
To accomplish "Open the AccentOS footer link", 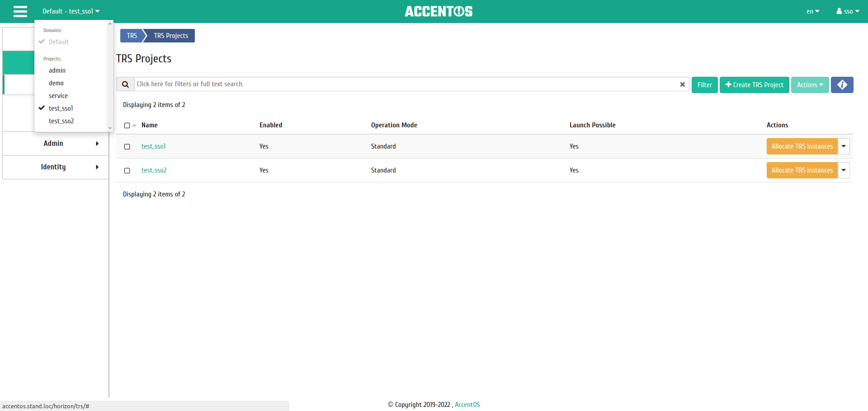I will pyautogui.click(x=467, y=405).
